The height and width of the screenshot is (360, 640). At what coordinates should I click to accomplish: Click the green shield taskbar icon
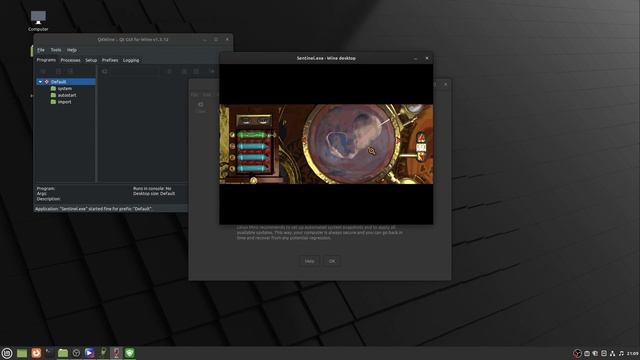129,353
